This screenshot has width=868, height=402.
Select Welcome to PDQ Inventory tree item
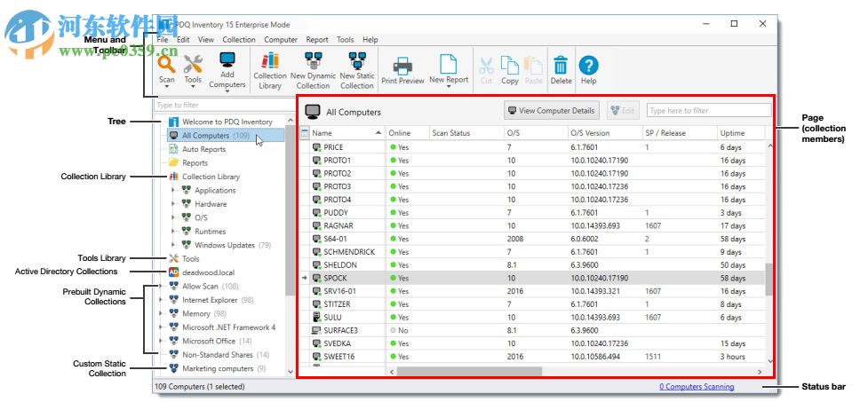coord(227,122)
